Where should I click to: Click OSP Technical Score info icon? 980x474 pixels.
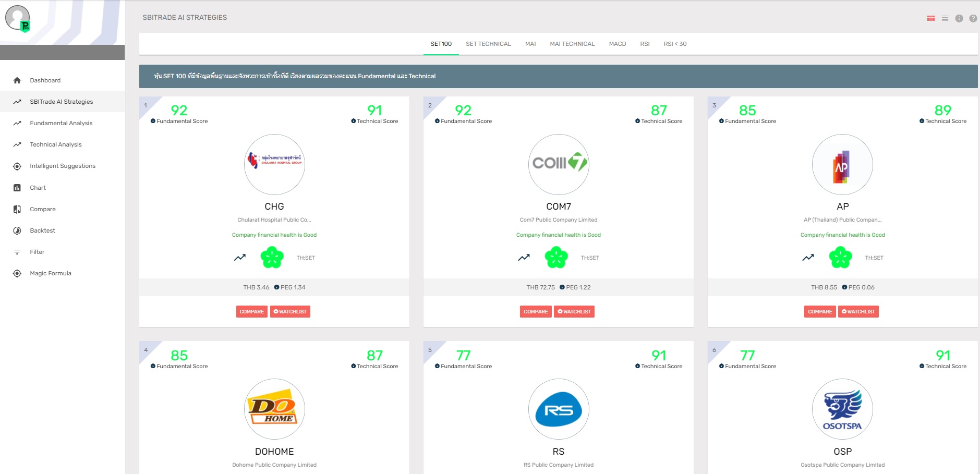(x=922, y=366)
